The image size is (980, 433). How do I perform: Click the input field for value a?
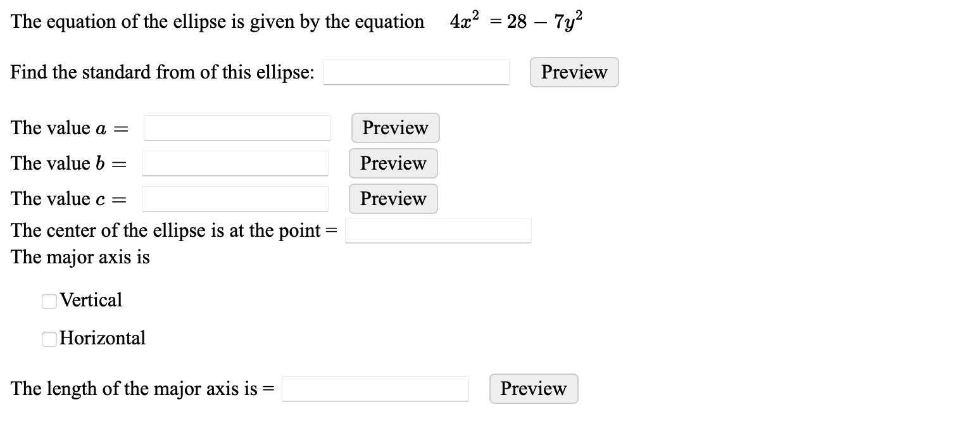click(x=237, y=128)
